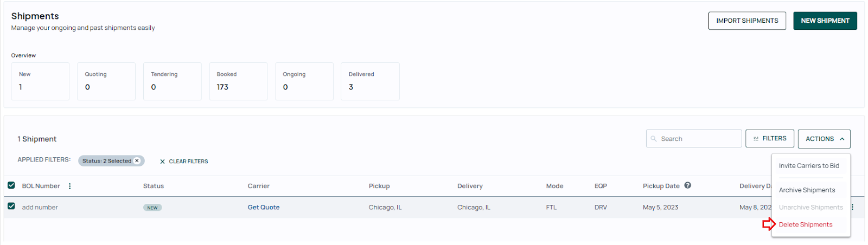Open BOL Number column options kebab icon
The image size is (868, 245).
pyautogui.click(x=69, y=186)
